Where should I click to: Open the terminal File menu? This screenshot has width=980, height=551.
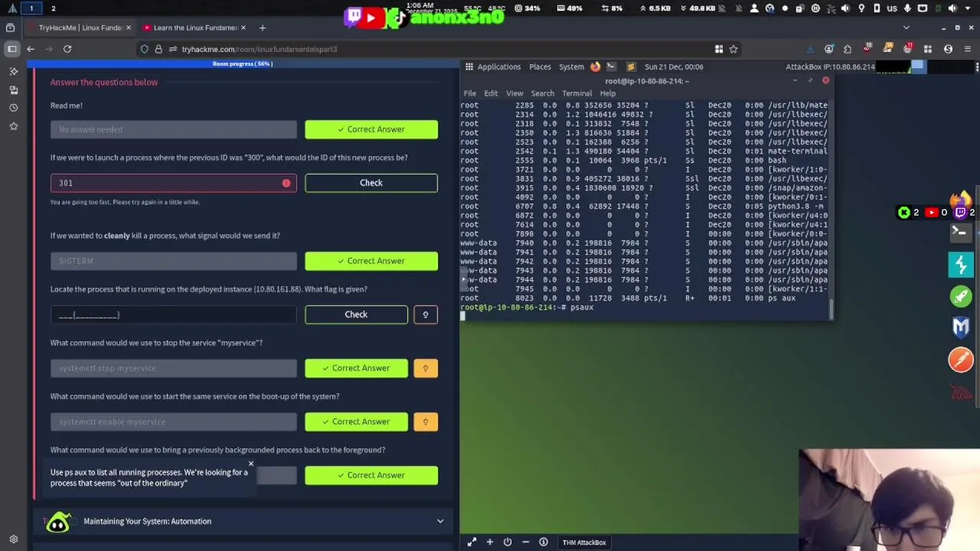click(470, 93)
